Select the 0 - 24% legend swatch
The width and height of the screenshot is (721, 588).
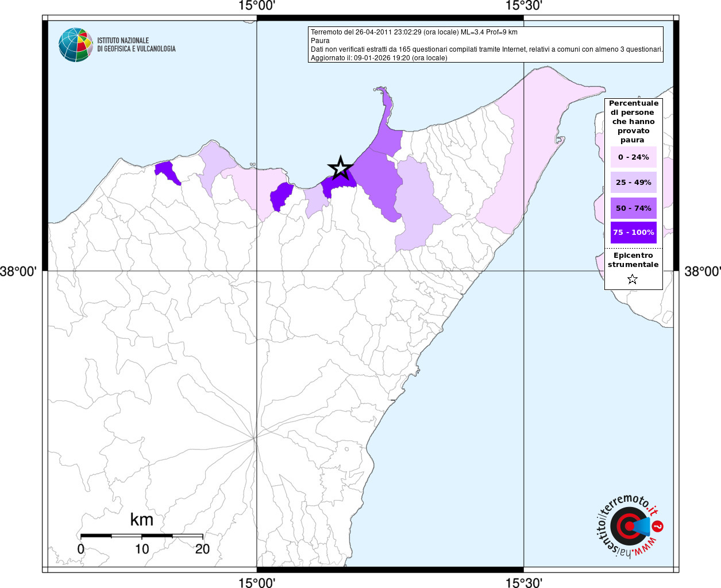click(x=634, y=157)
